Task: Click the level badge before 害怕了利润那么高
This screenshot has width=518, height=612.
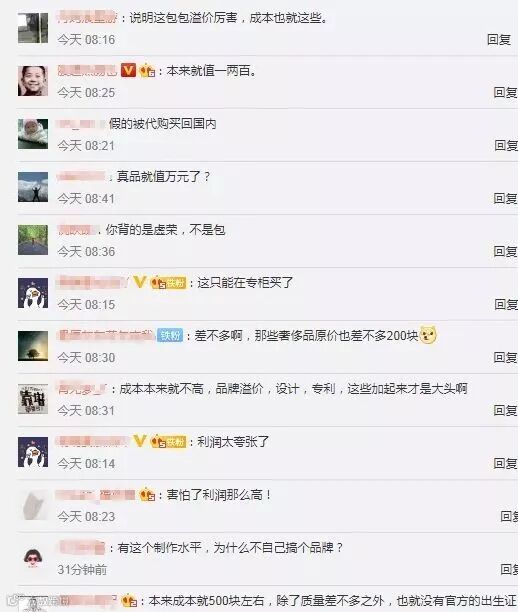Action: point(148,495)
